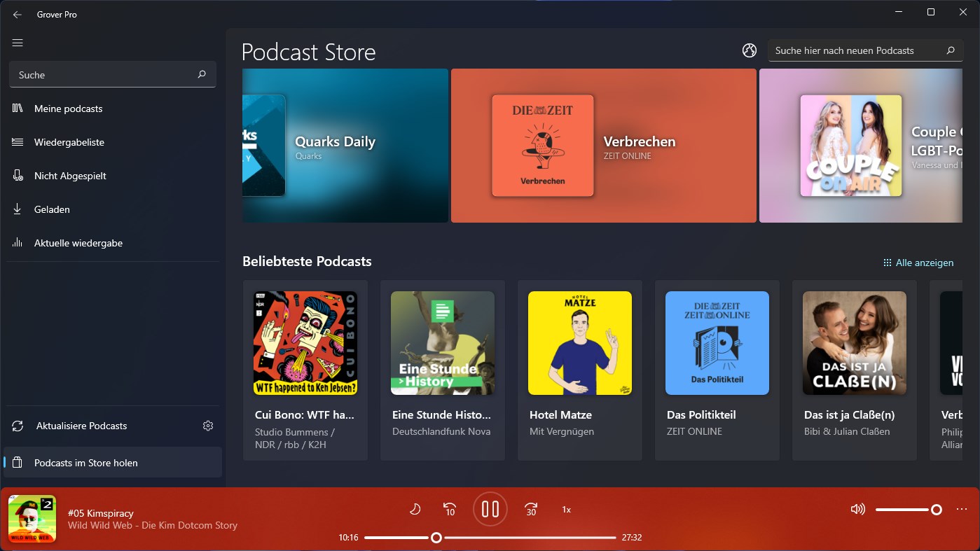Click the sleep timer moon icon
The width and height of the screenshot is (980, 551).
415,509
